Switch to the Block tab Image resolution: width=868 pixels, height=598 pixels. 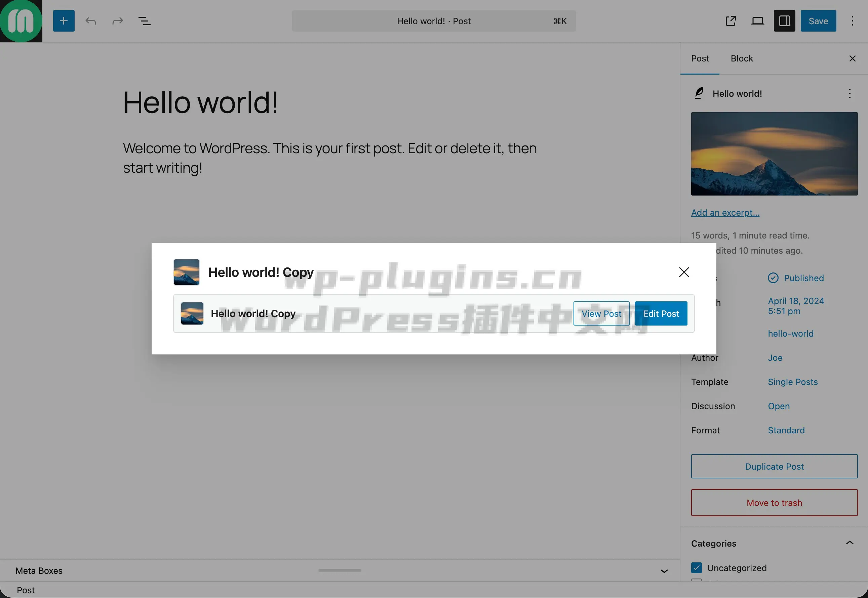[742, 58]
